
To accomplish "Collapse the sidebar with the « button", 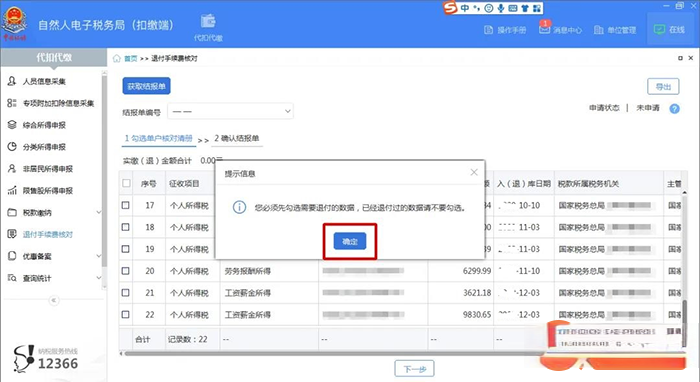I will point(54,300).
